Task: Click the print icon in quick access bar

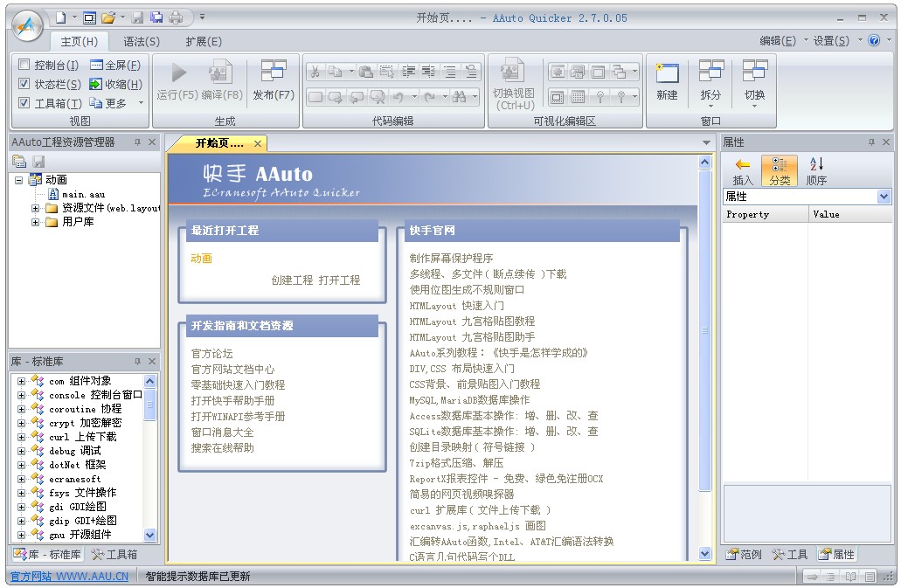Action: click(x=176, y=17)
